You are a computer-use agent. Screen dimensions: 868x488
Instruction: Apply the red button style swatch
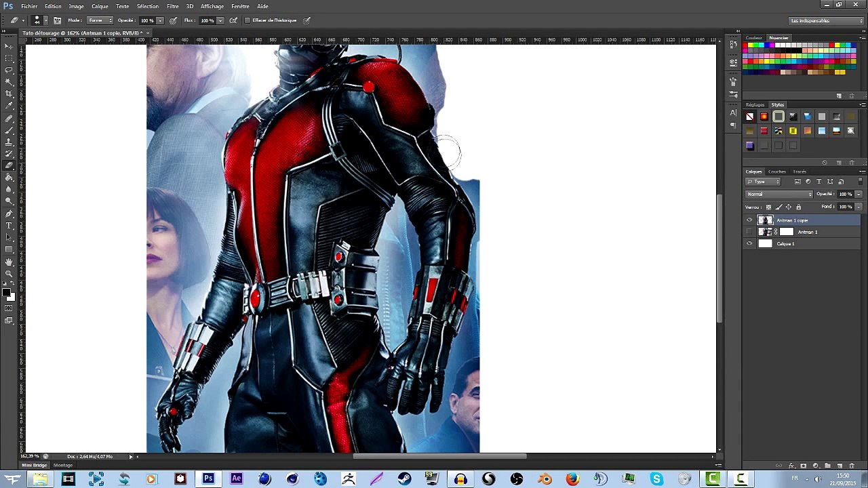[764, 117]
